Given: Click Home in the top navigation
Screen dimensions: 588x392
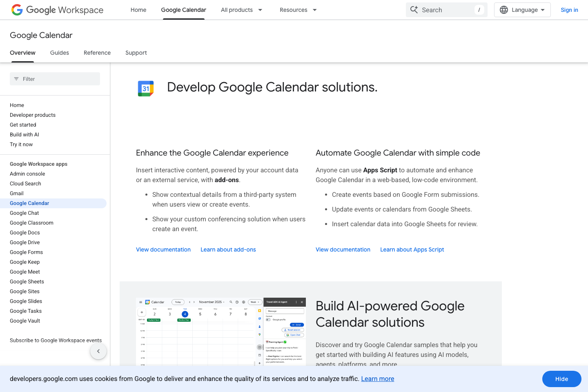Looking at the screenshot, I should [x=138, y=10].
